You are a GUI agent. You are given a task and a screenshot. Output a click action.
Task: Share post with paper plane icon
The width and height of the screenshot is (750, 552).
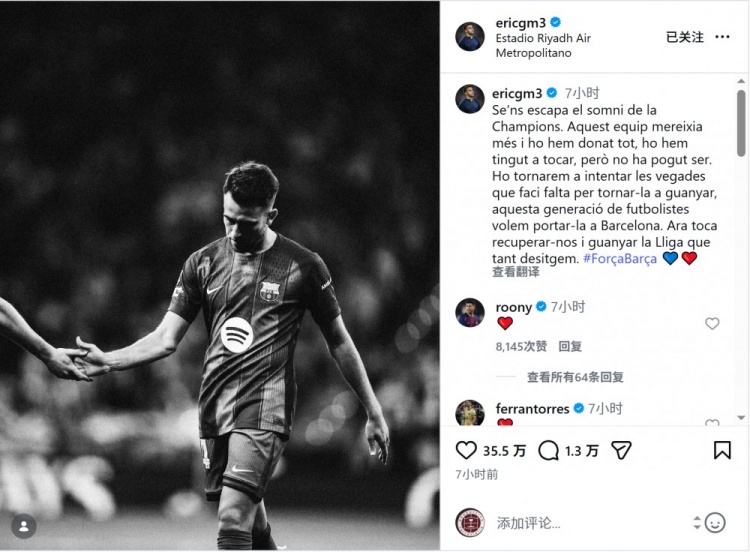pyautogui.click(x=621, y=450)
